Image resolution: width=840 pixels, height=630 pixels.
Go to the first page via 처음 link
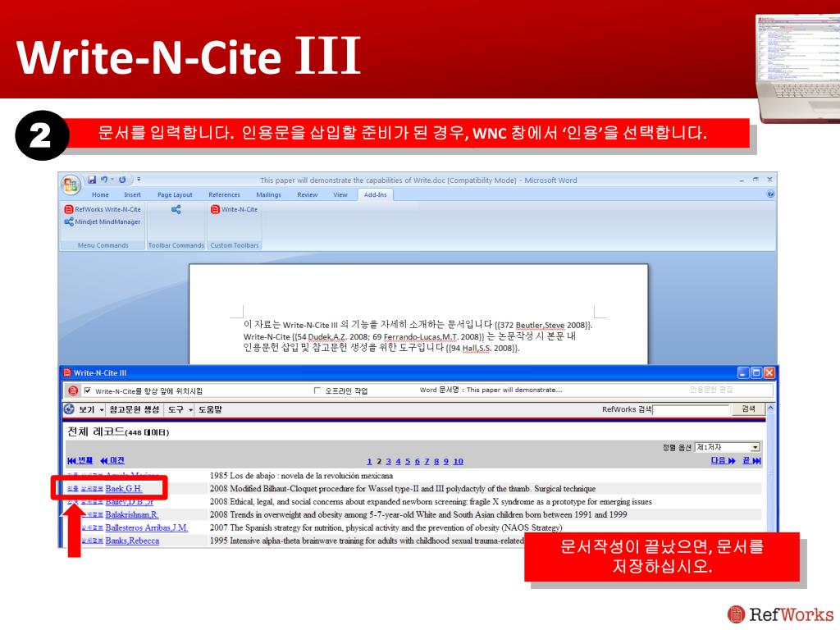click(x=80, y=461)
